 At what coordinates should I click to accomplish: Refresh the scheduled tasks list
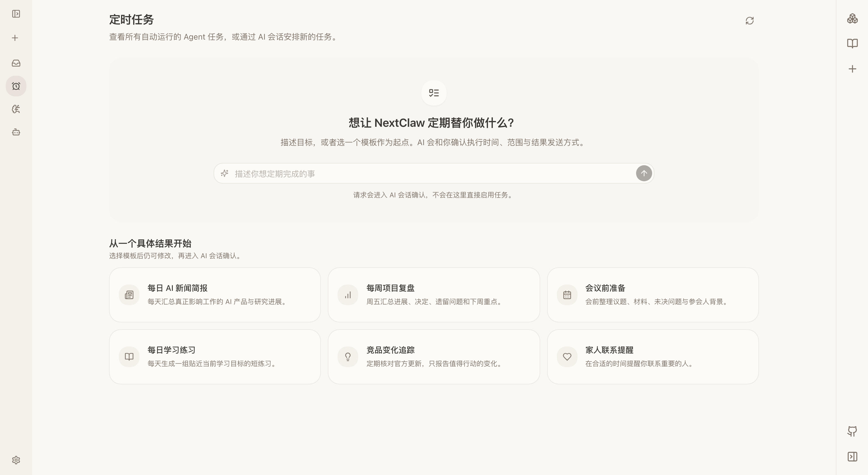pos(749,21)
